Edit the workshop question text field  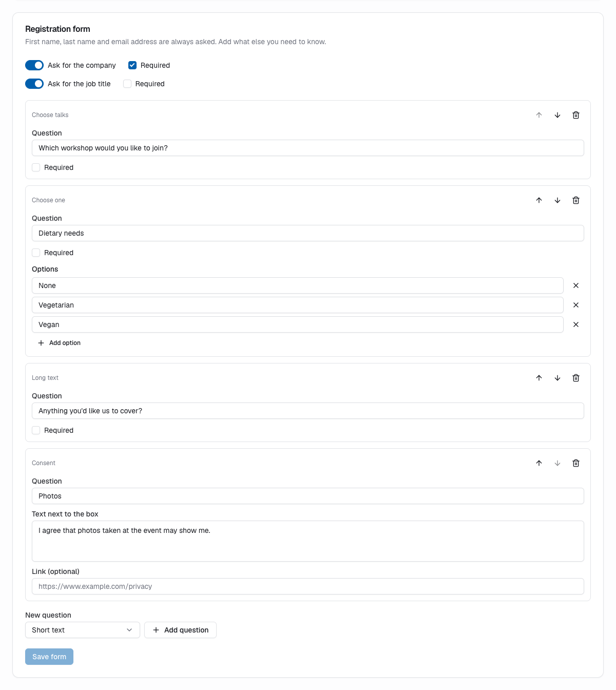point(308,148)
